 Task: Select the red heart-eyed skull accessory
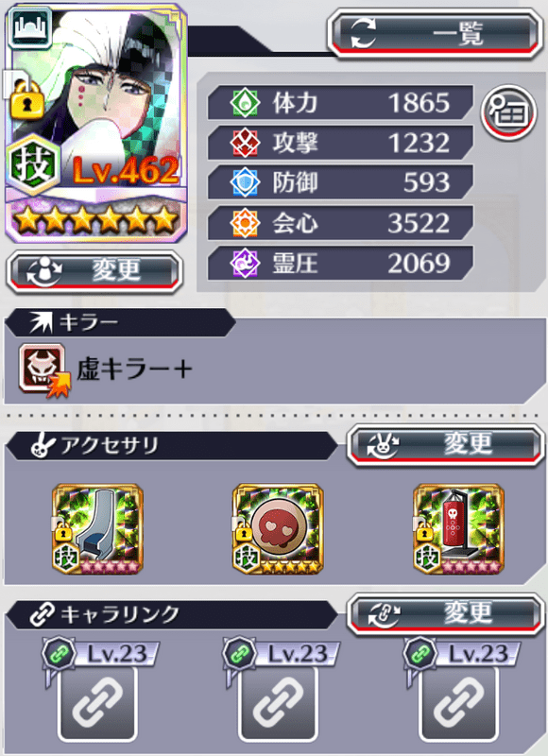click(278, 529)
